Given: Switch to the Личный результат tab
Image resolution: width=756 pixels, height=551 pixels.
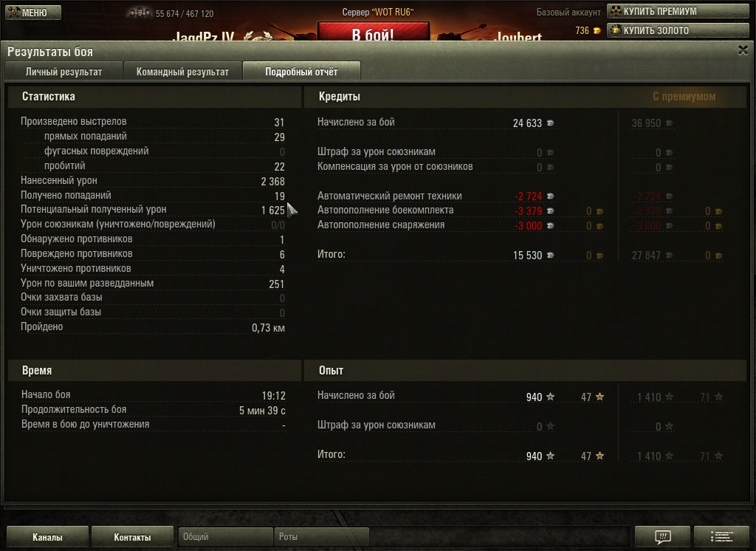Looking at the screenshot, I should tap(63, 72).
